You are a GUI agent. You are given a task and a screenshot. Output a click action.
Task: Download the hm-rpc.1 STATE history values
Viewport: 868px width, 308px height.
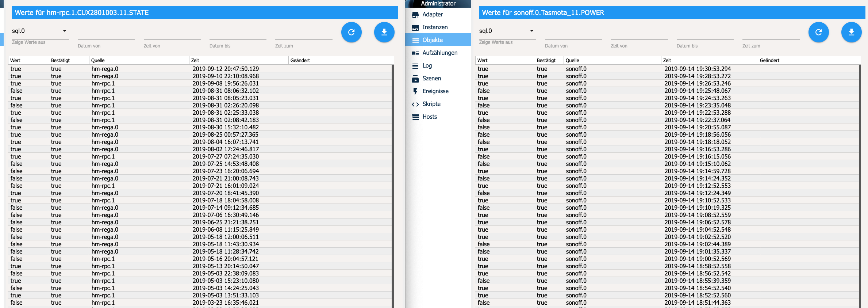[x=384, y=32]
